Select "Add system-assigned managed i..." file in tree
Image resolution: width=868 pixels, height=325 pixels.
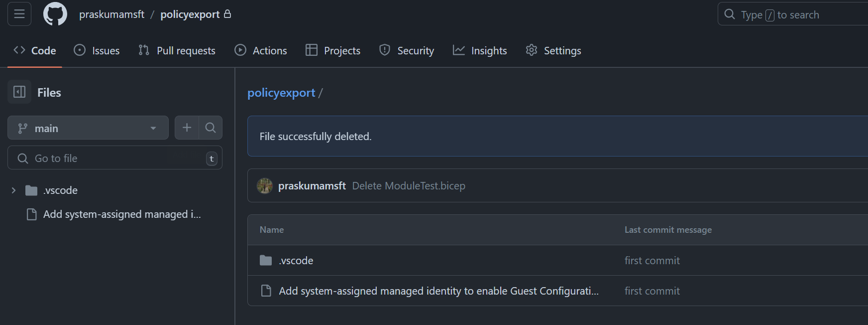122,214
